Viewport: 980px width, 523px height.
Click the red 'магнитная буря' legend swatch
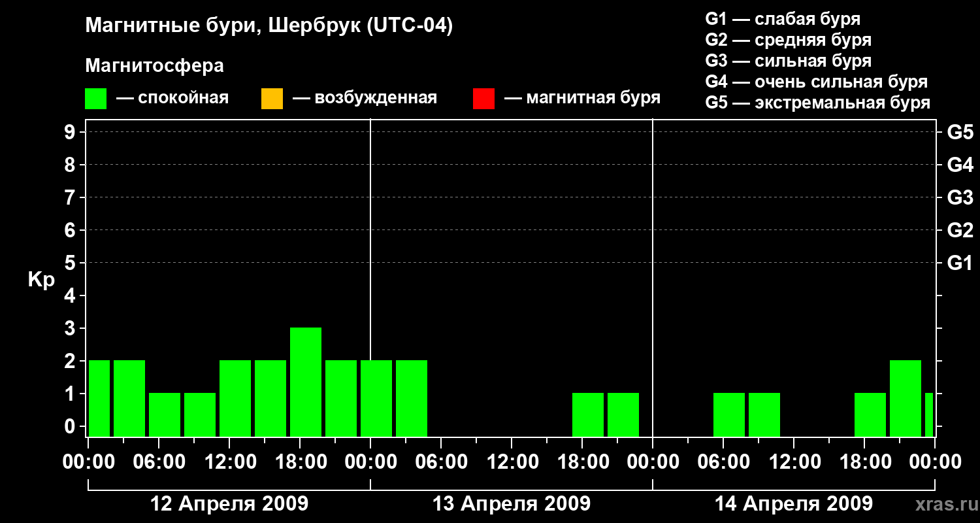[483, 99]
